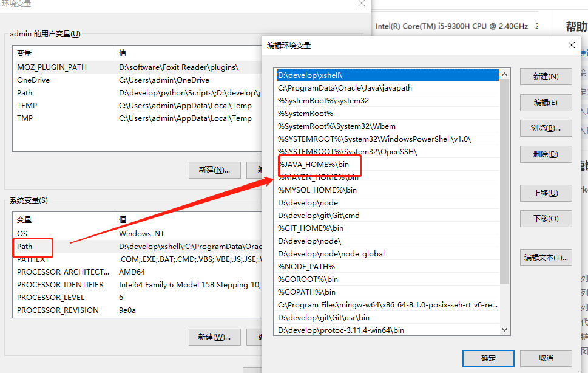Select the TEMP user variable row
The width and height of the screenshot is (588, 373).
137,106
